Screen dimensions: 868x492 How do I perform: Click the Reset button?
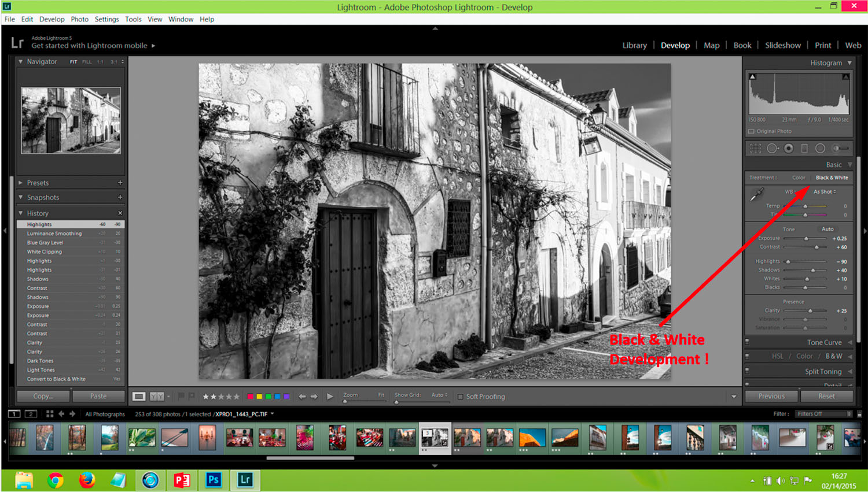click(x=826, y=396)
